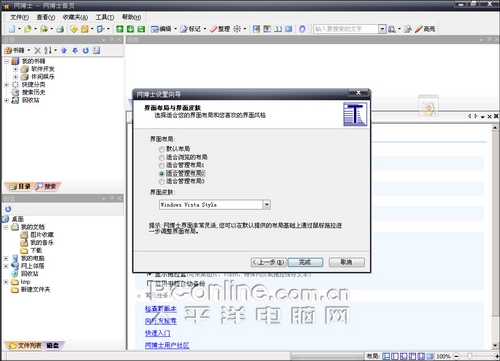Click the vertical scrollbar down arrow
This screenshot has height=361, width=500.
point(495,346)
